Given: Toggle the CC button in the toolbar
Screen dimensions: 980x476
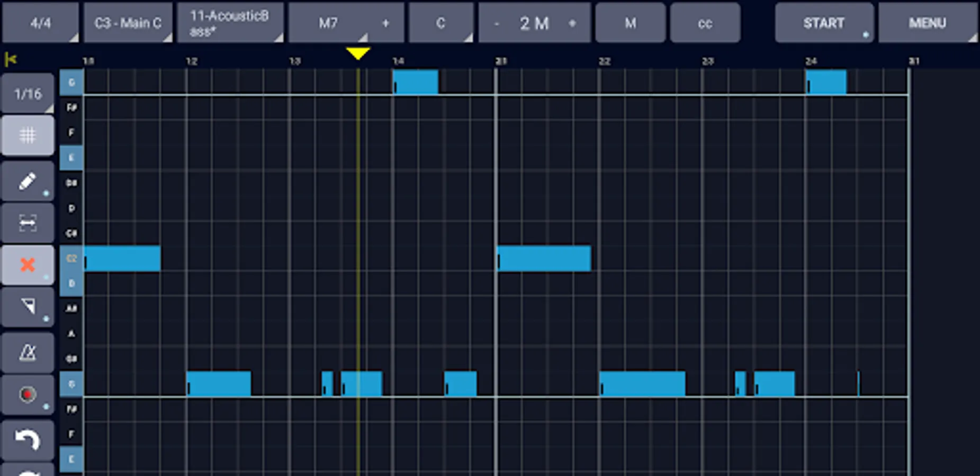Looking at the screenshot, I should point(705,23).
